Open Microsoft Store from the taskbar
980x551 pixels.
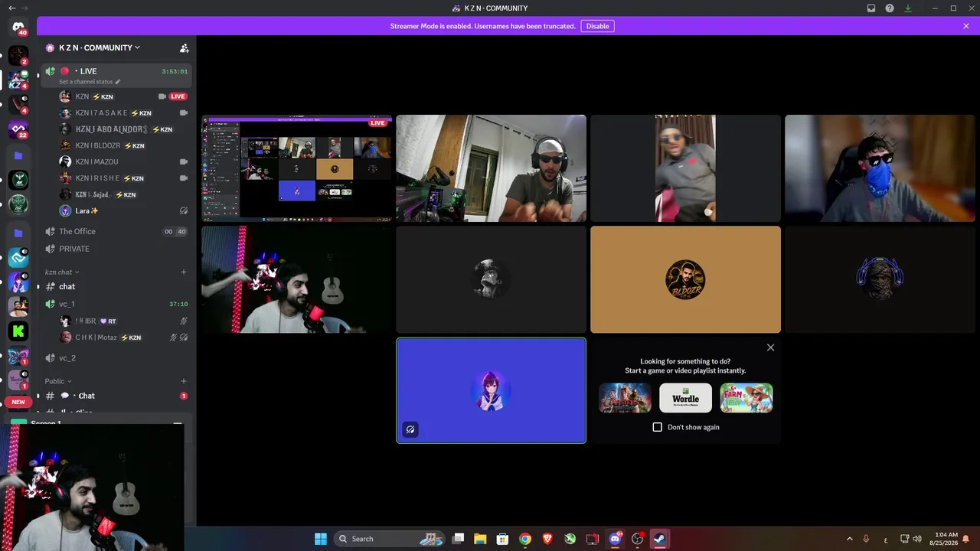502,539
